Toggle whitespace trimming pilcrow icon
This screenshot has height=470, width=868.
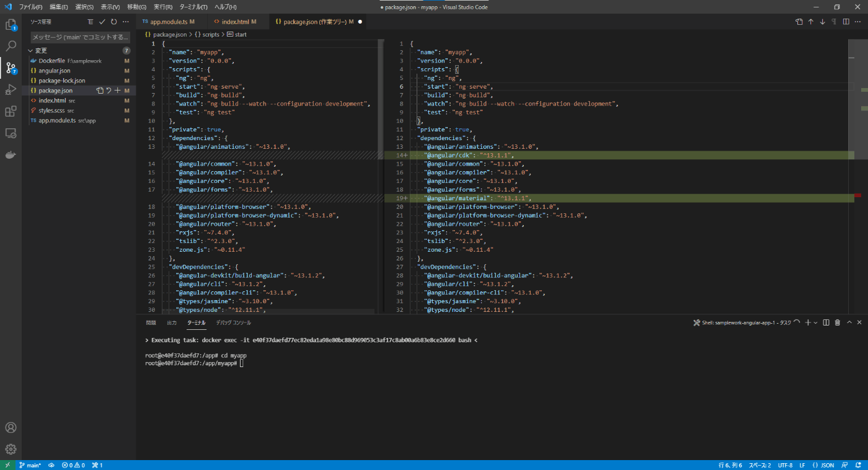coord(834,22)
